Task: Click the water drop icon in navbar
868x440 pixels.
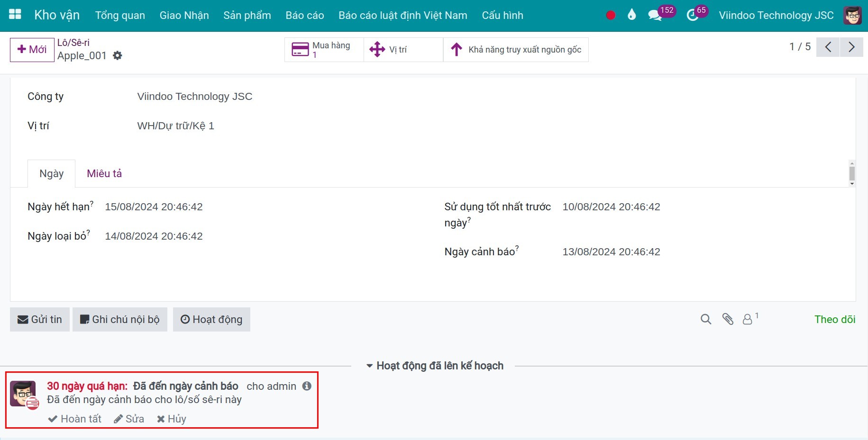Action: [631, 15]
